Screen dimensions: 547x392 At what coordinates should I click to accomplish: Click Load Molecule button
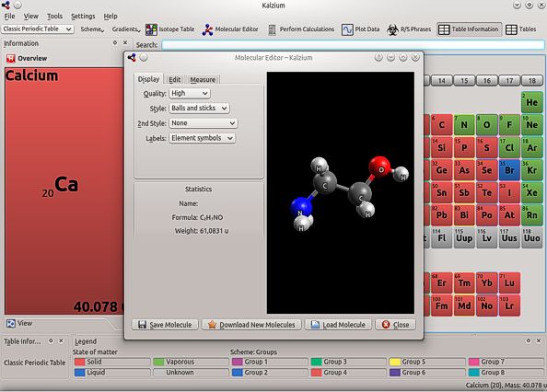coord(338,325)
